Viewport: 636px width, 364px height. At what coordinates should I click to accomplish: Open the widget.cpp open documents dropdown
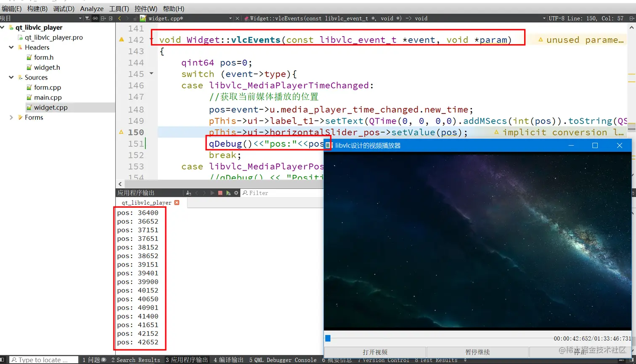coord(231,18)
